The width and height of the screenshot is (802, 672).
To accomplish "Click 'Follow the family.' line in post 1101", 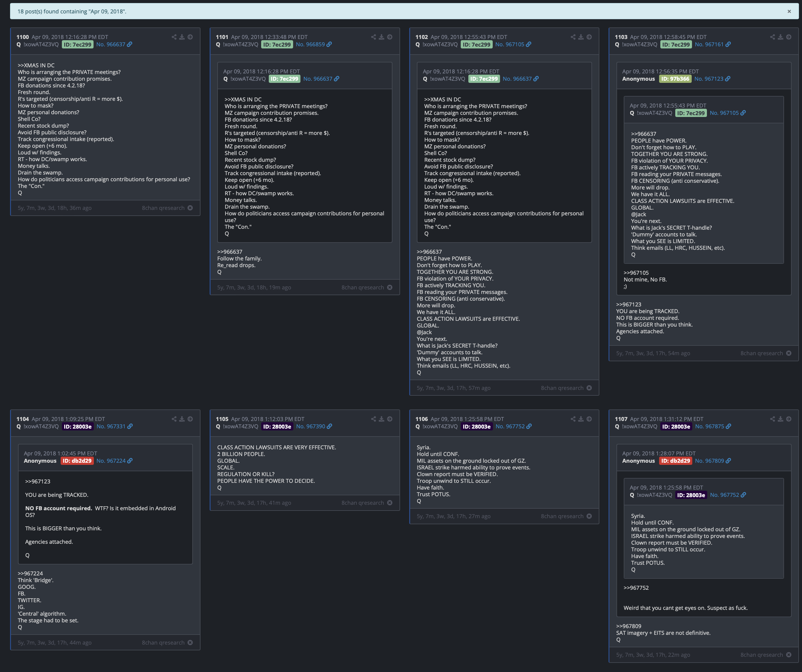I will (240, 259).
